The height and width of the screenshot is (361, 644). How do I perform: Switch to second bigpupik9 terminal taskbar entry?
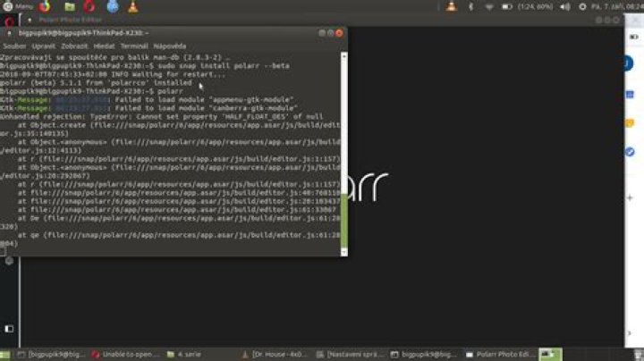(424, 355)
